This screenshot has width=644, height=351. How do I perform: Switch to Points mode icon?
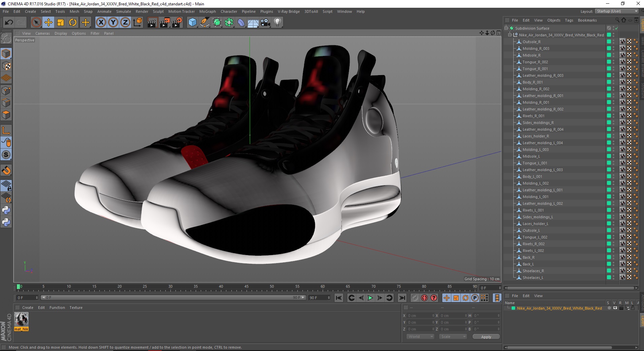(6, 91)
